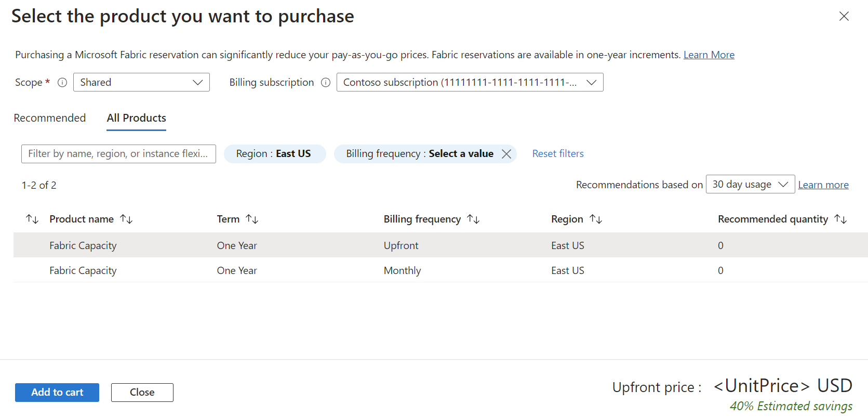Sort by Term column

[252, 219]
